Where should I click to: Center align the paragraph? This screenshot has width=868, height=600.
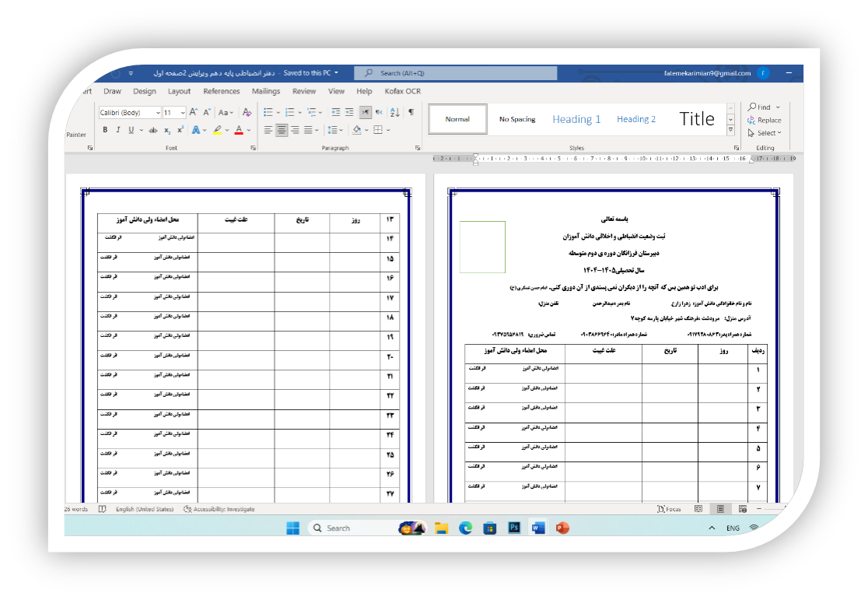pos(282,130)
